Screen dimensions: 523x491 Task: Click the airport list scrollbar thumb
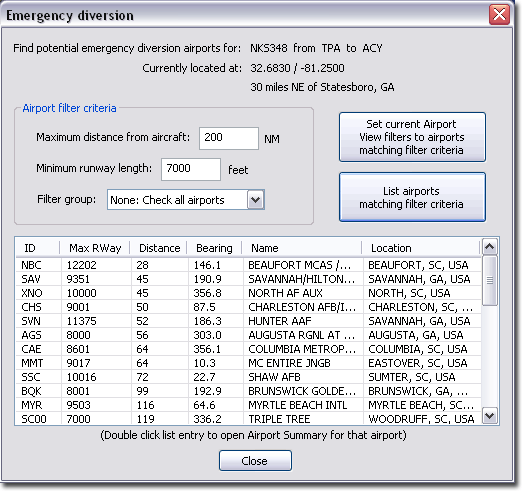490,281
